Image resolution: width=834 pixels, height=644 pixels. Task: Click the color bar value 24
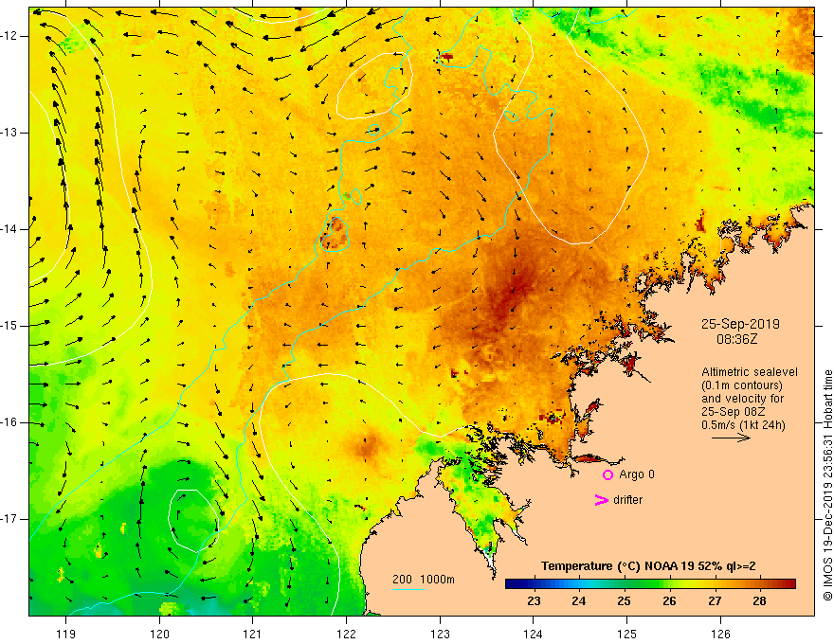(579, 601)
